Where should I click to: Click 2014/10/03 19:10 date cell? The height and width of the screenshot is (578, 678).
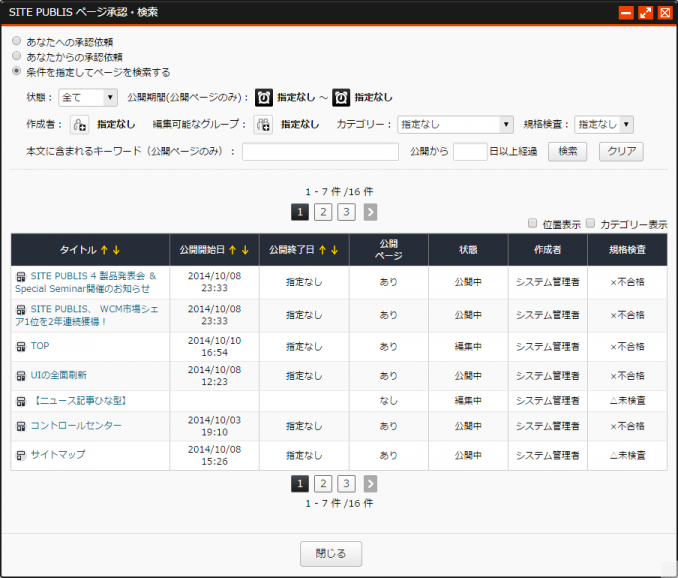tap(214, 426)
